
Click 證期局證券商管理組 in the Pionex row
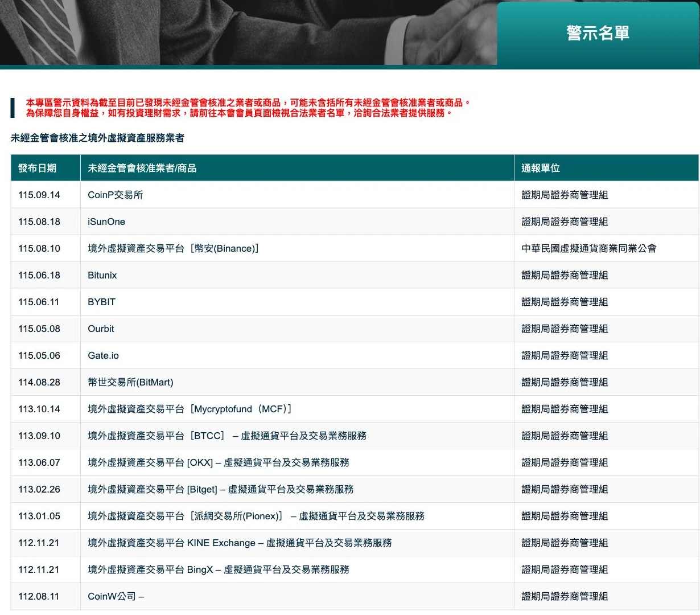coord(565,516)
